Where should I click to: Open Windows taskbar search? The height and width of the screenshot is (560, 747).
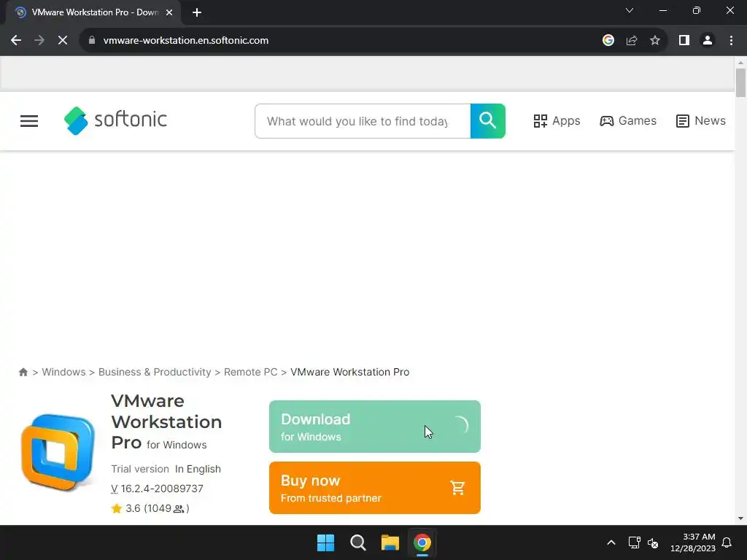point(357,542)
